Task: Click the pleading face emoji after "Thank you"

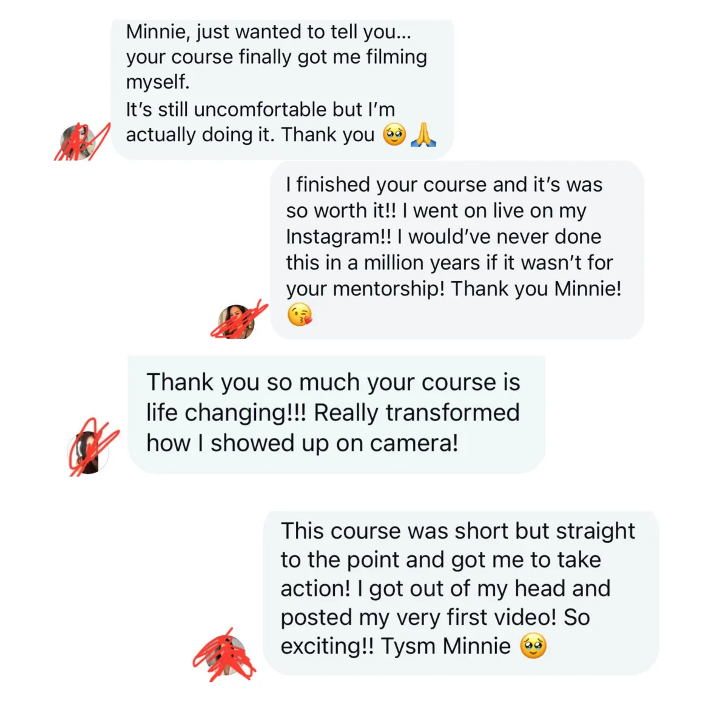Action: (x=394, y=134)
